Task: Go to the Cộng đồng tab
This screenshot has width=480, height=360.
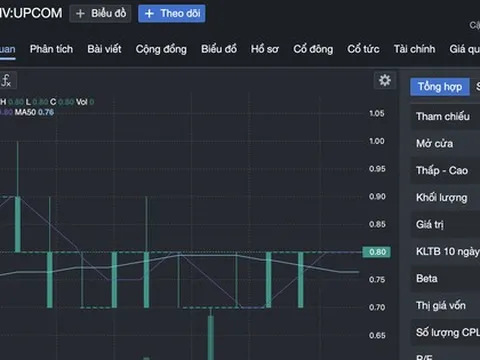Action: point(161,49)
